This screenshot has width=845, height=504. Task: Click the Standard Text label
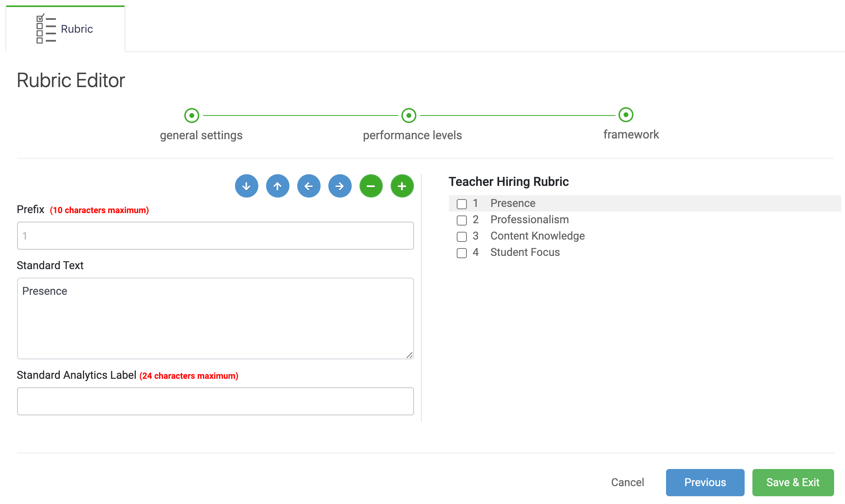(50, 265)
